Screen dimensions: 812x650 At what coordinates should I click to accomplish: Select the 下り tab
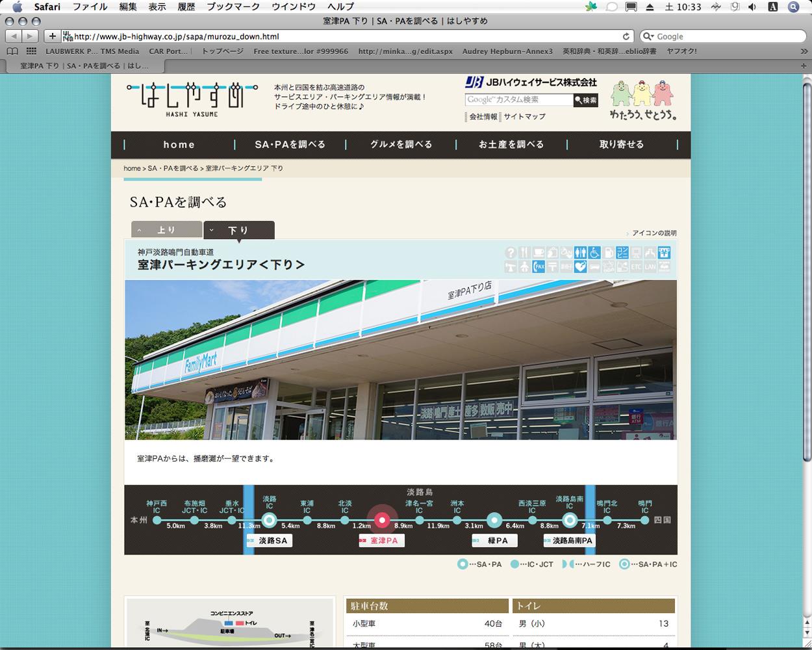click(239, 230)
